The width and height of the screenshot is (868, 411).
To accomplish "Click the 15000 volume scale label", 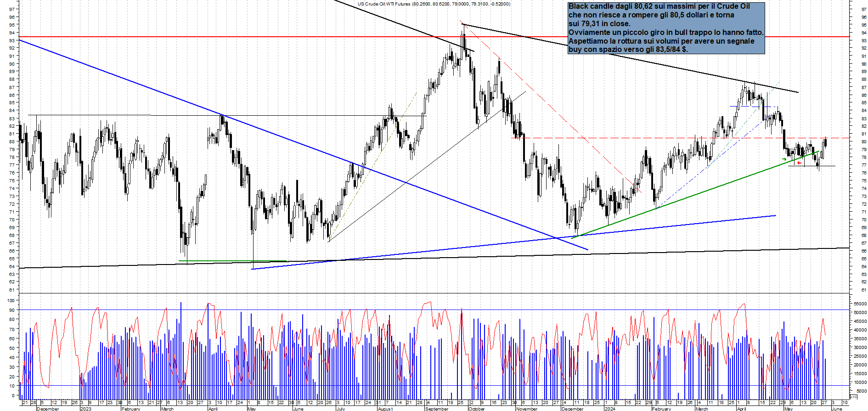I will click(860, 374).
